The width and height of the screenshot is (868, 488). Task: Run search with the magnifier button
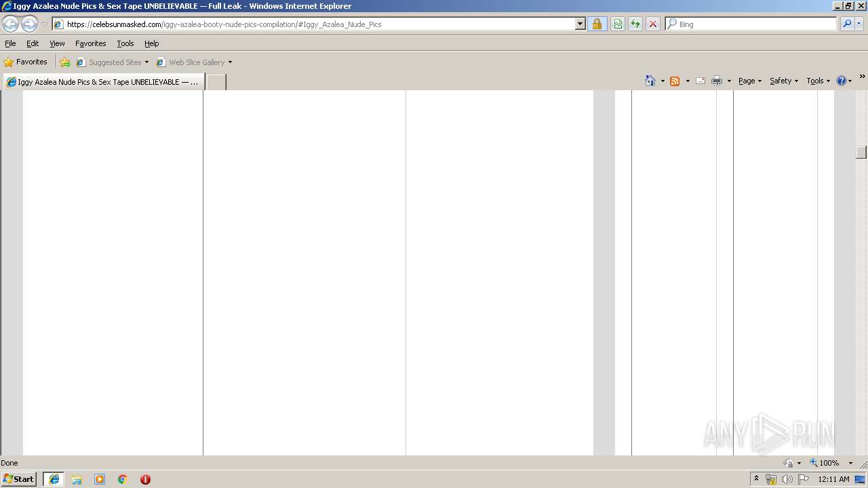tap(847, 24)
